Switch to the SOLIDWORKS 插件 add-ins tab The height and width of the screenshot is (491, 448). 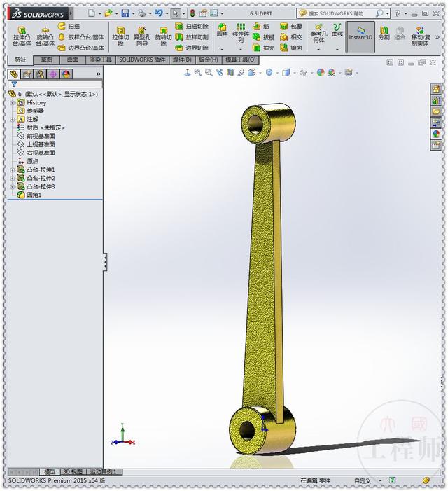tap(142, 60)
